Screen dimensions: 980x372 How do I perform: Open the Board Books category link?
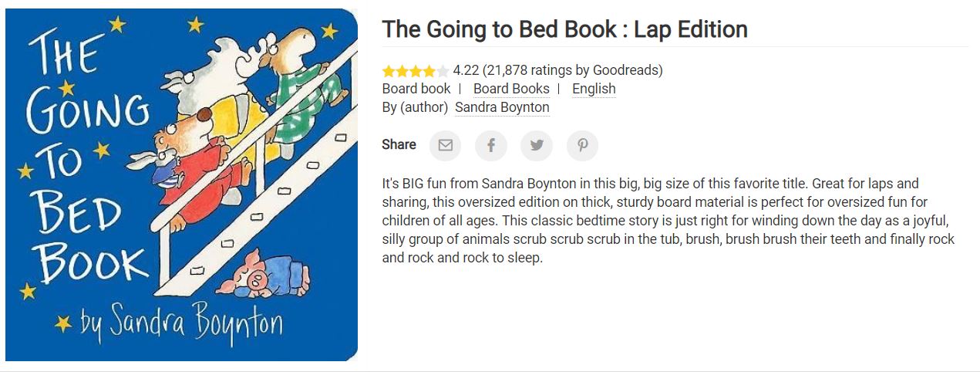click(511, 89)
